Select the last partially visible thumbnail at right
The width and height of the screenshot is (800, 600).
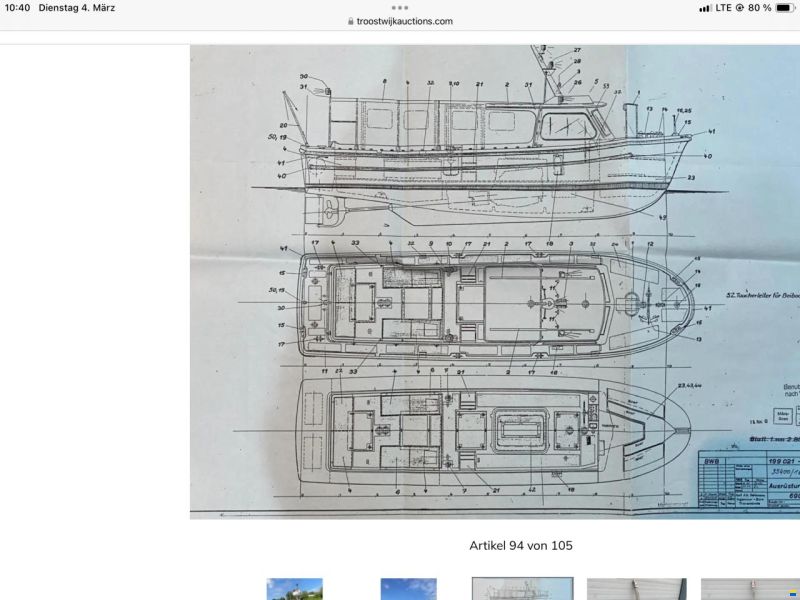751,589
